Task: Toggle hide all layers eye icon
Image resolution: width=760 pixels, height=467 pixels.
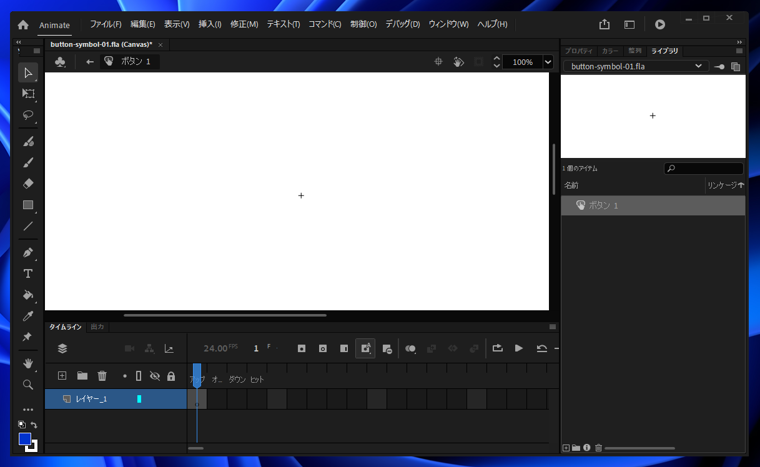Action: 155,376
